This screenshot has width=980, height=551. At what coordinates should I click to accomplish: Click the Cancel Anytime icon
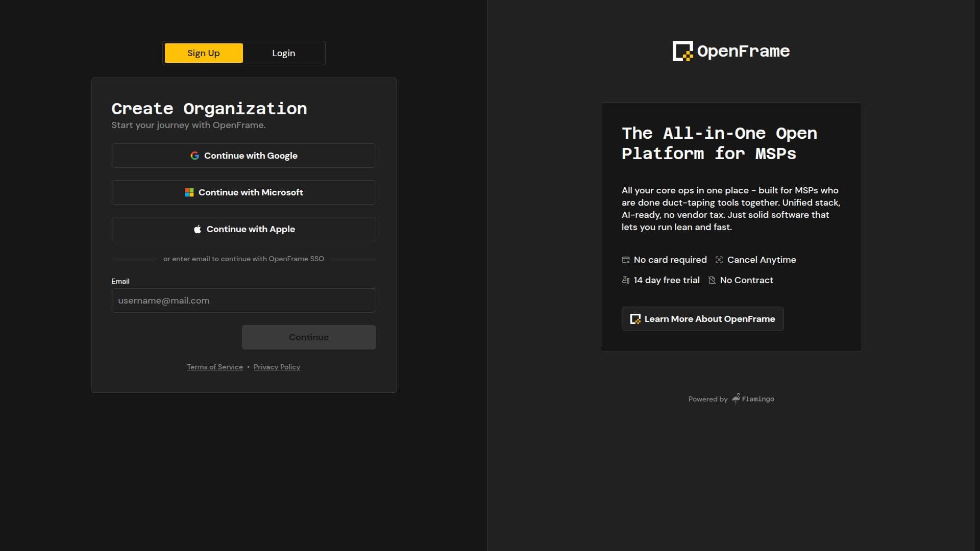[719, 260]
